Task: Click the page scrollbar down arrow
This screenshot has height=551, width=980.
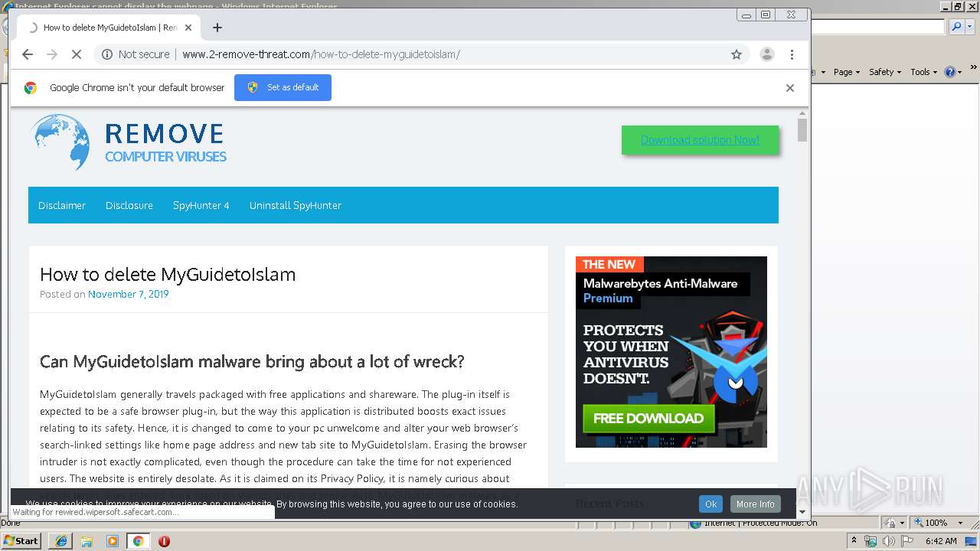Action: point(802,512)
